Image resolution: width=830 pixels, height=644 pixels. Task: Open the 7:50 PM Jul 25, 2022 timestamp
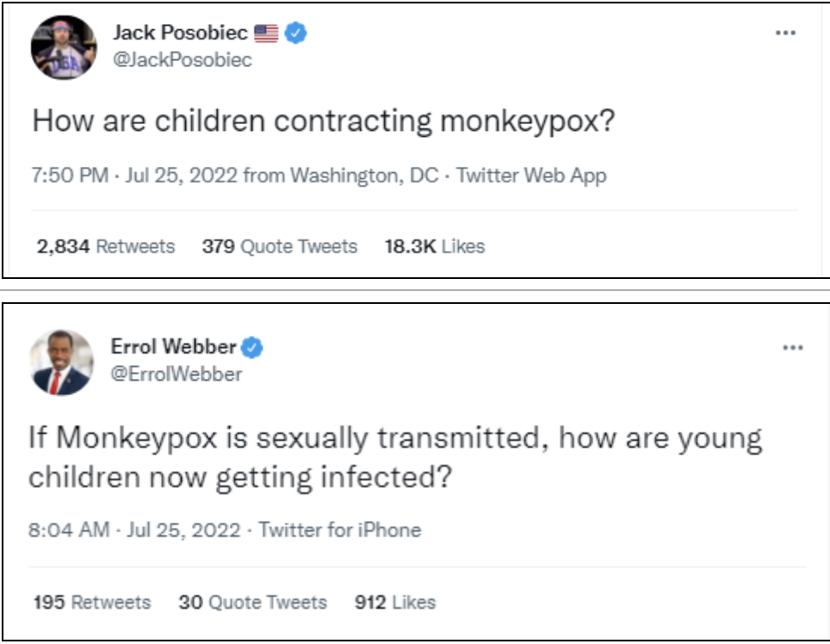[134, 176]
